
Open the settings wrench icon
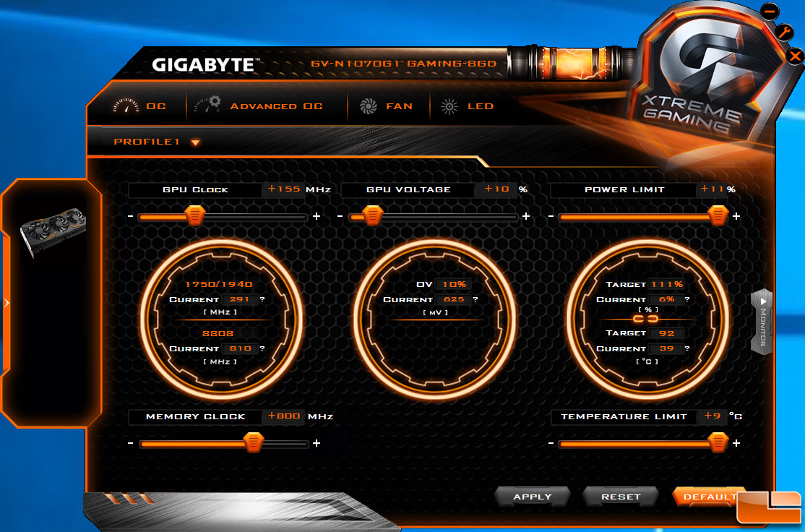[784, 33]
